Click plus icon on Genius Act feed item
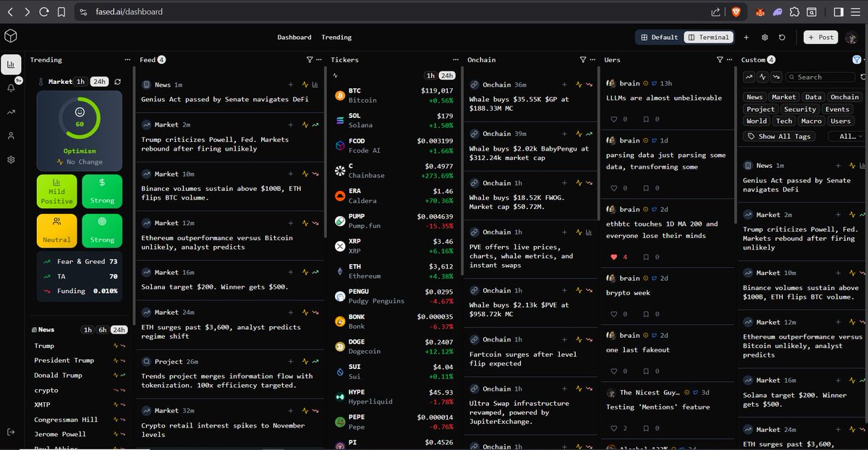The width and height of the screenshot is (868, 450). (x=291, y=85)
